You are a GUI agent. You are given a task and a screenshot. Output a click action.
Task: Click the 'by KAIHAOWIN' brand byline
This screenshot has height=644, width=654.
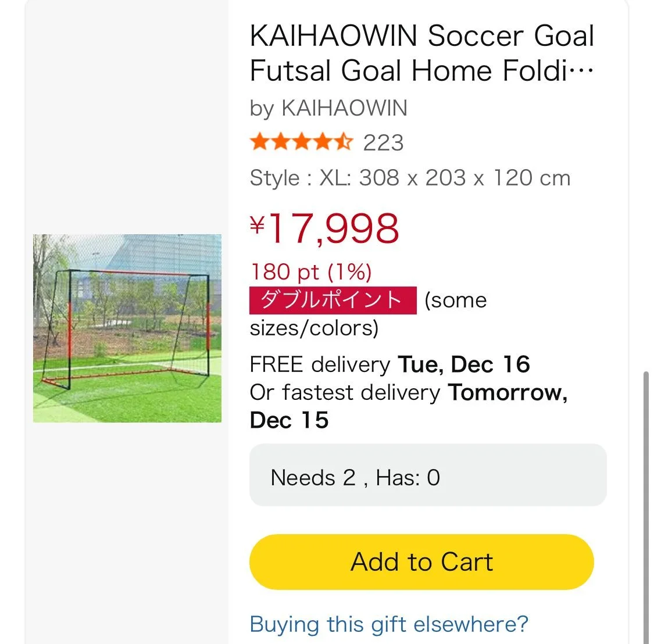pyautogui.click(x=328, y=109)
